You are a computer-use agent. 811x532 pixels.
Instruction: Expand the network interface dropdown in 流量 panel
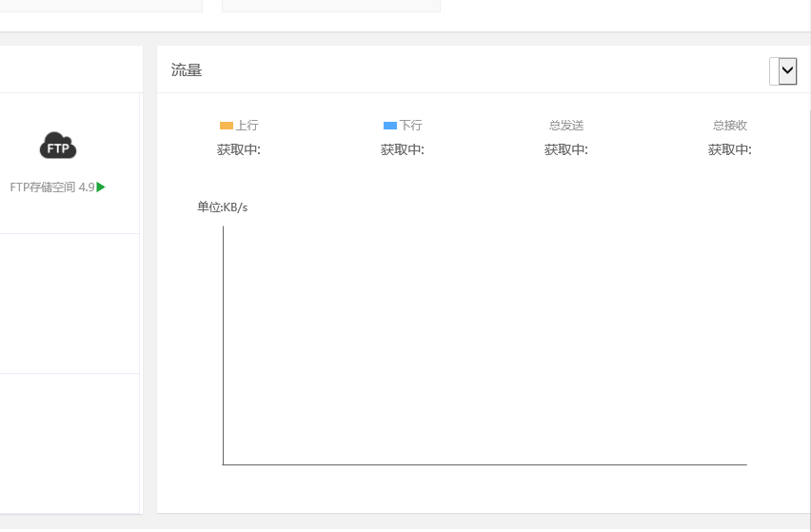click(x=783, y=71)
